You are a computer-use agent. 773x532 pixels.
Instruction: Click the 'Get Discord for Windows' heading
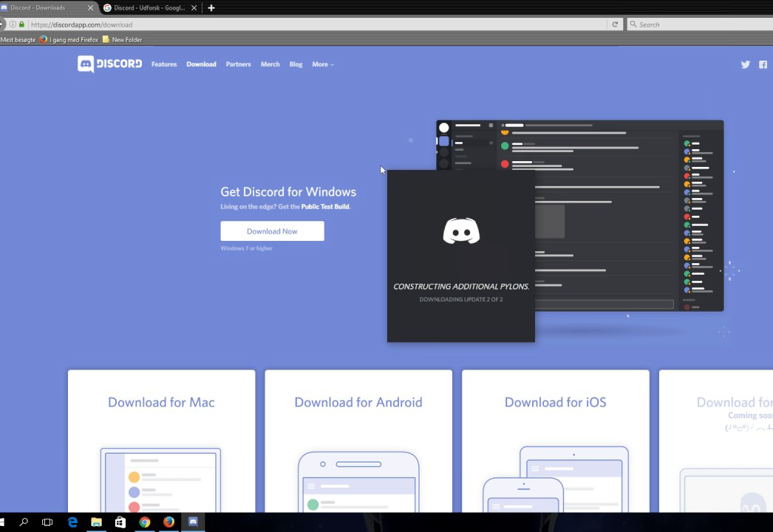click(288, 191)
